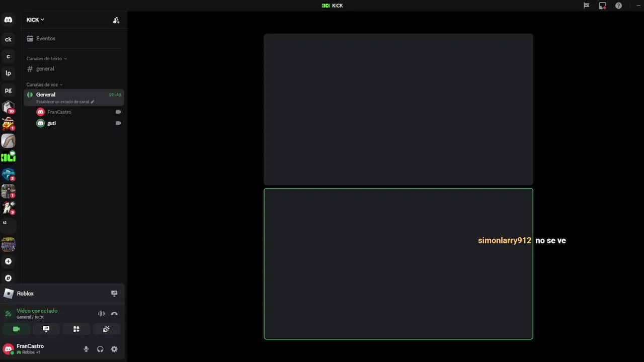Open the single 'c' server icon
Viewport: 644px width, 362px height.
[x=8, y=56]
